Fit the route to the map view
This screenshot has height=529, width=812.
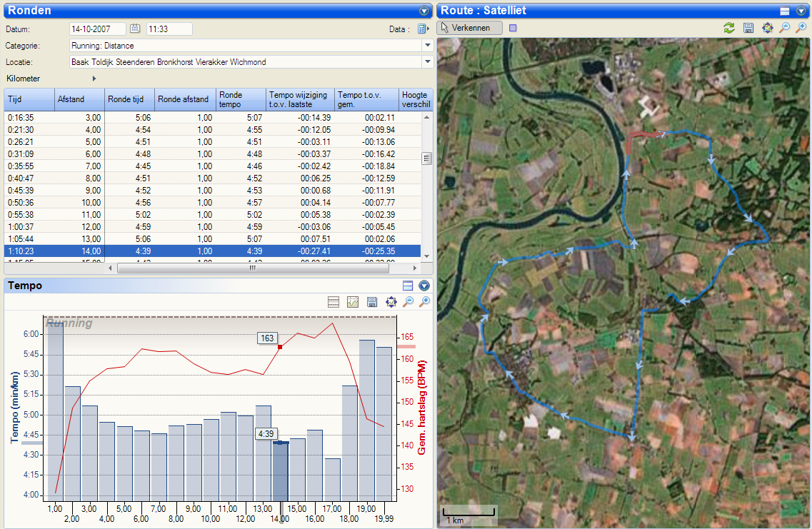[767, 28]
